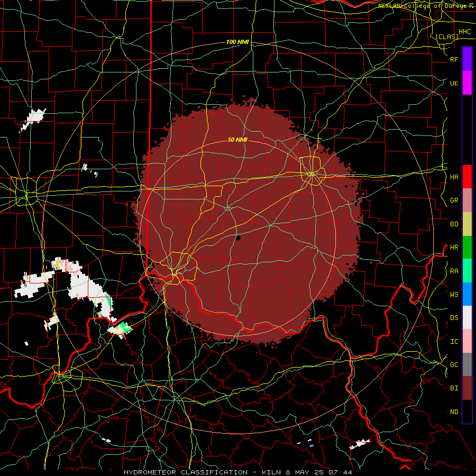Click the WS blue legend swatch
The image size is (476, 476).
click(467, 294)
